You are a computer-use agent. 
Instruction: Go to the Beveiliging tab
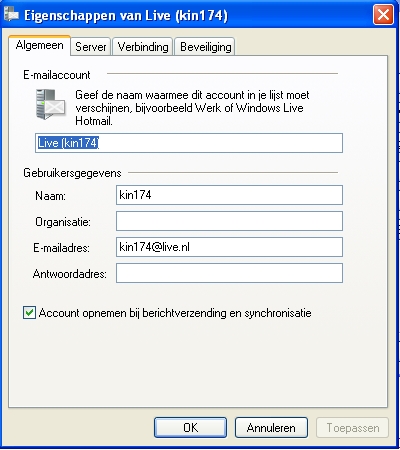pyautogui.click(x=205, y=47)
